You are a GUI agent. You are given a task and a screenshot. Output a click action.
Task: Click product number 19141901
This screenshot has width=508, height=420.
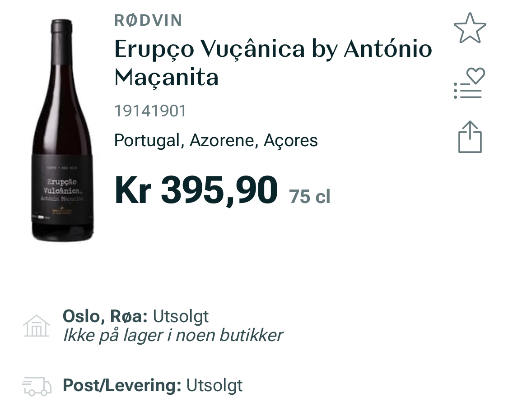[x=150, y=111]
